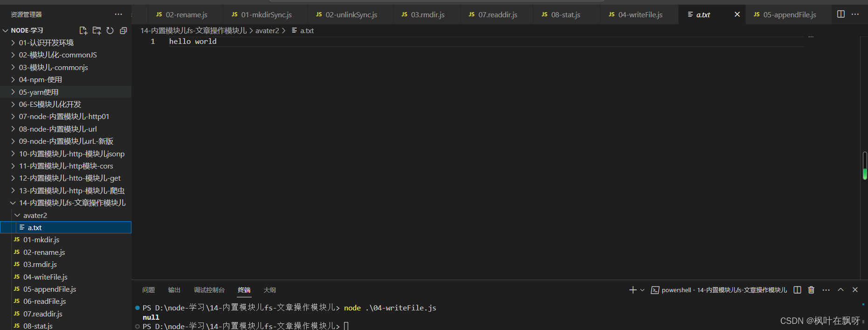Expand the 08-node-内置模块儿-url folder
The width and height of the screenshot is (868, 330).
pos(66,129)
